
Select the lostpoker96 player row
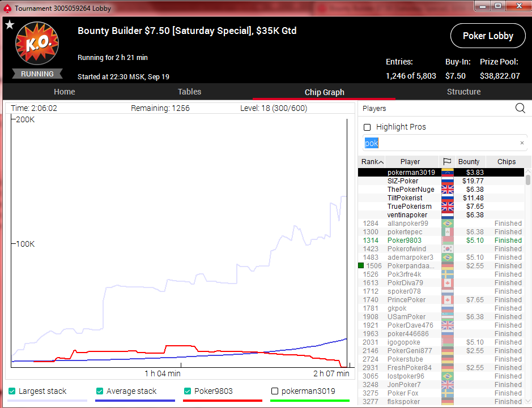[441, 376]
